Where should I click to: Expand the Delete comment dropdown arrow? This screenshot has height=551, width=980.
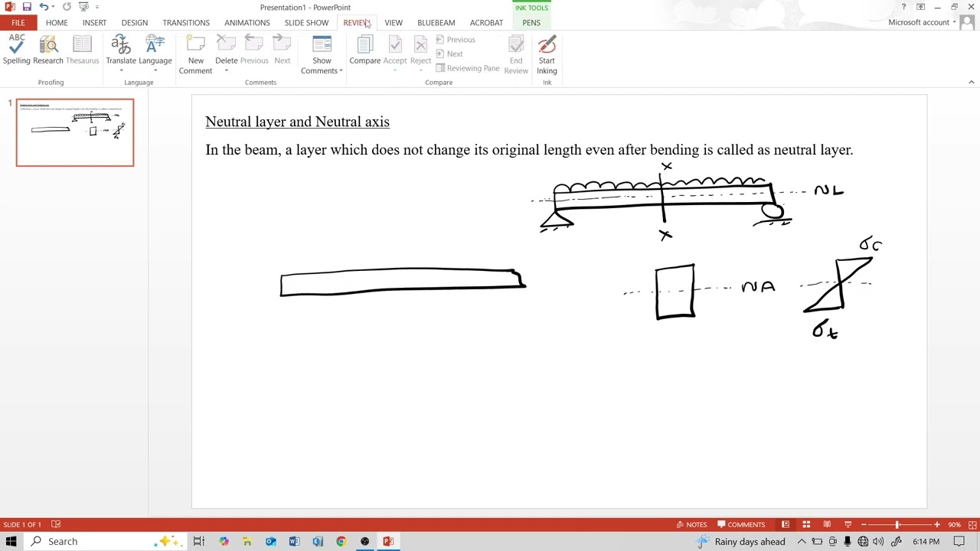(x=227, y=71)
